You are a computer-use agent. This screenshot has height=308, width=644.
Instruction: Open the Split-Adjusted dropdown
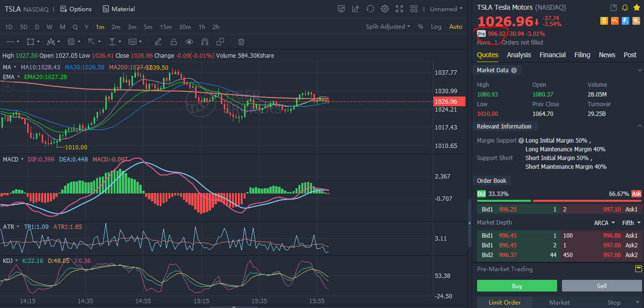[x=388, y=27]
